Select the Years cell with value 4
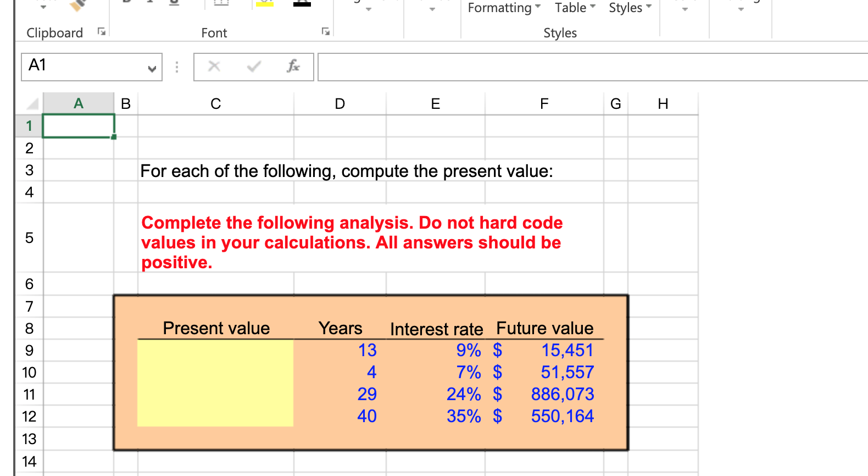868x476 pixels. click(x=340, y=372)
